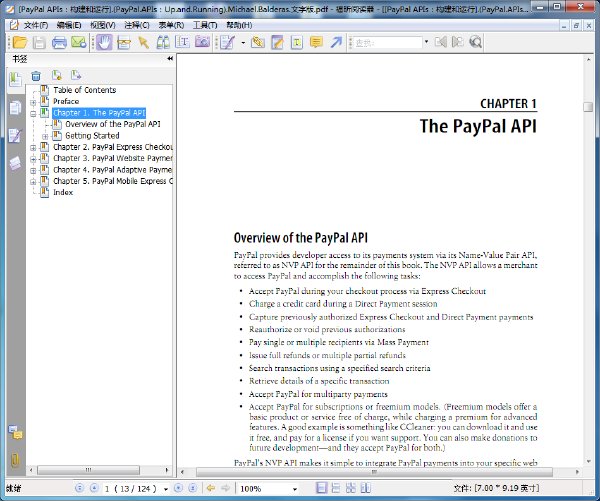The width and height of the screenshot is (600, 501).
Task: Click into the 查找 search input field
Action: tap(387, 42)
